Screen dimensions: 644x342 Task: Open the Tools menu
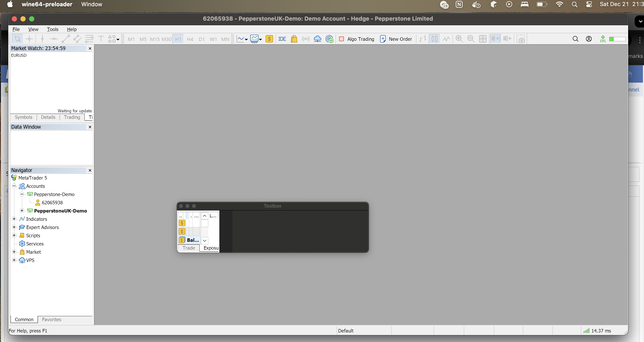[53, 29]
